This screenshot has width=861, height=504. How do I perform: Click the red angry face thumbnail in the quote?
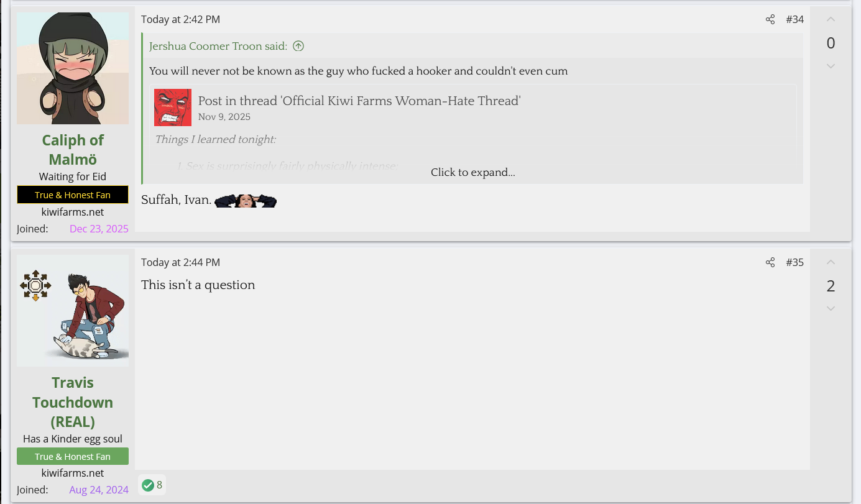[x=173, y=108]
